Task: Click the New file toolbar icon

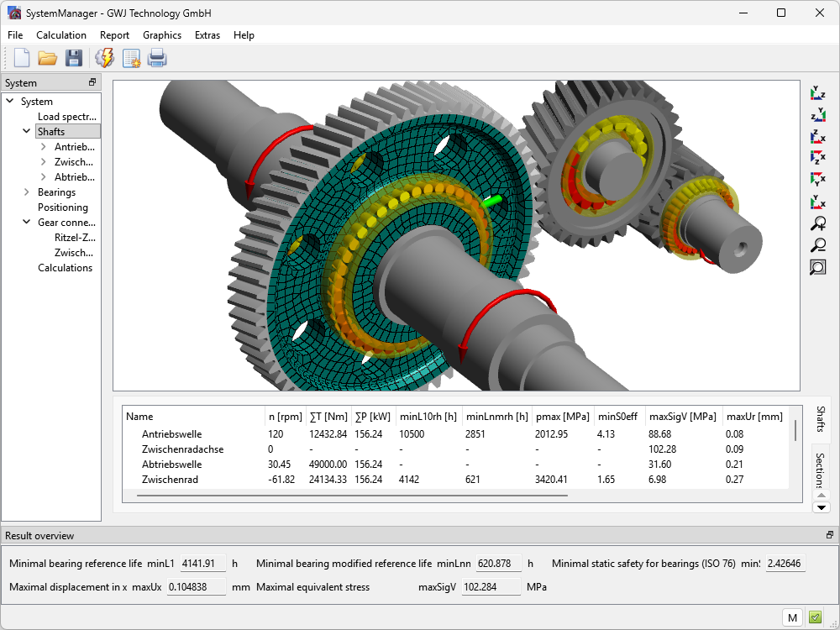Action: 22,58
